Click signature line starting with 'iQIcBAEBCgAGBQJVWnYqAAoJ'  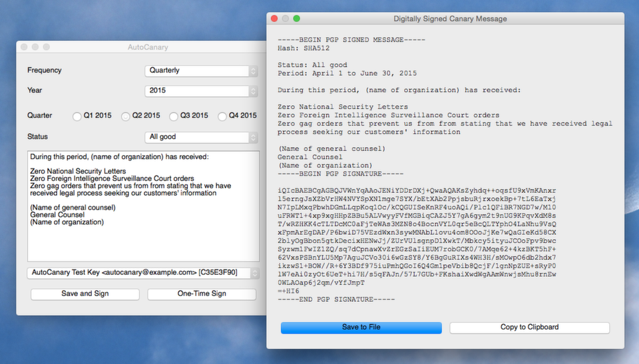pyautogui.click(x=417, y=190)
